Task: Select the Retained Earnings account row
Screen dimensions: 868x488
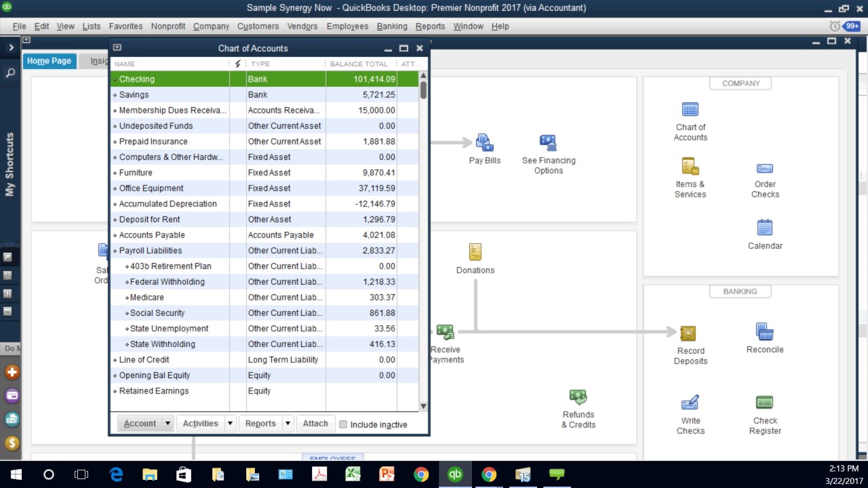Action: click(264, 391)
